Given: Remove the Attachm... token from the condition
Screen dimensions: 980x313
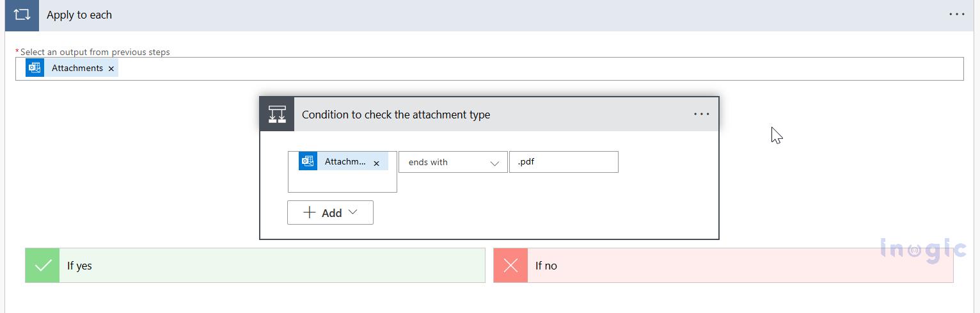Looking at the screenshot, I should click(x=377, y=163).
